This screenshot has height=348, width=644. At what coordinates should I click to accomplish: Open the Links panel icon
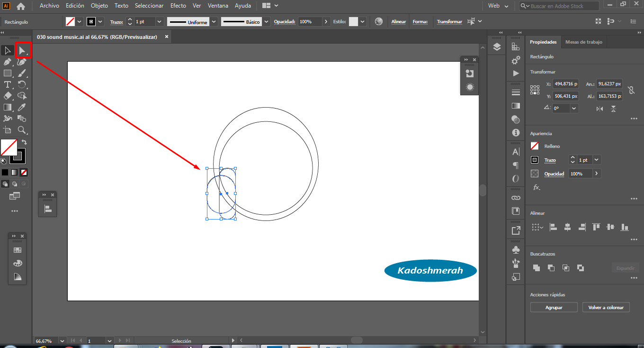click(516, 197)
